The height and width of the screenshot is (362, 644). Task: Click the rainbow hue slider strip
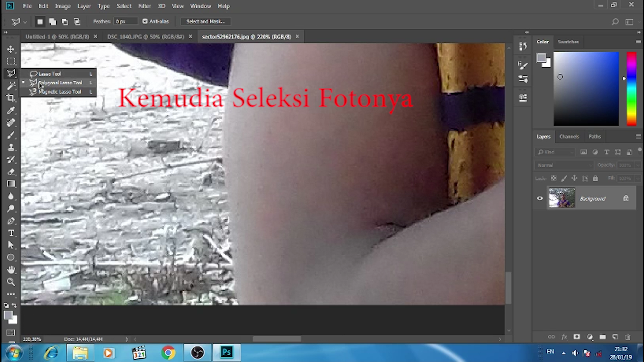tap(631, 89)
